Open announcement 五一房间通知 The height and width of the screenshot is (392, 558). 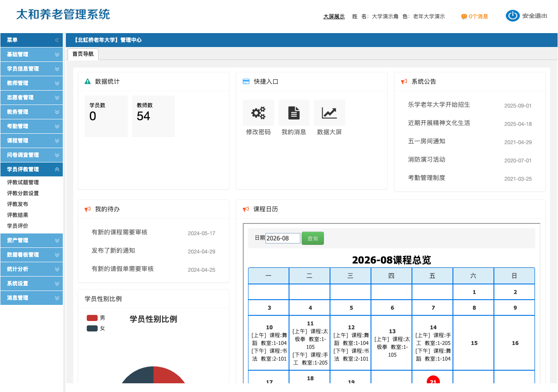click(426, 141)
